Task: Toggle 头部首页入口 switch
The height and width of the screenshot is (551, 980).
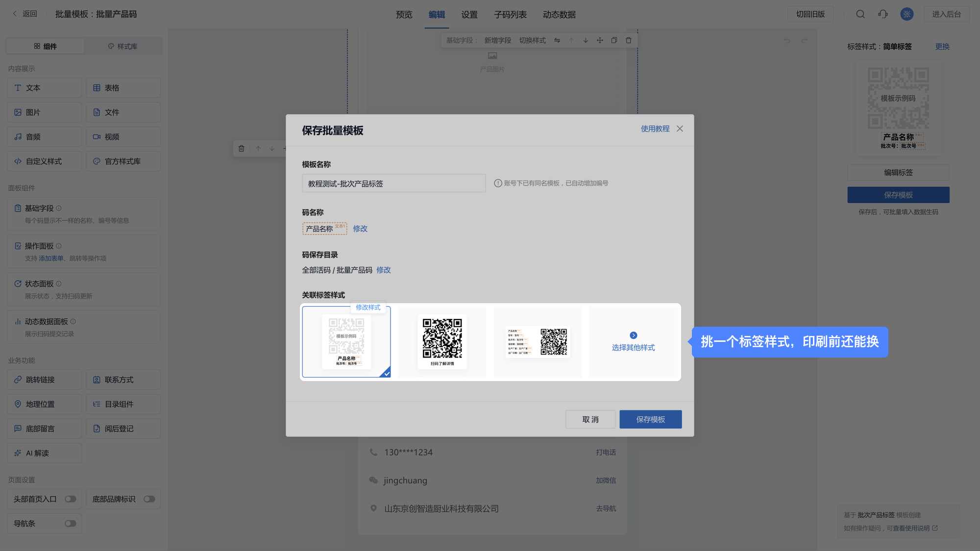Action: (x=71, y=499)
